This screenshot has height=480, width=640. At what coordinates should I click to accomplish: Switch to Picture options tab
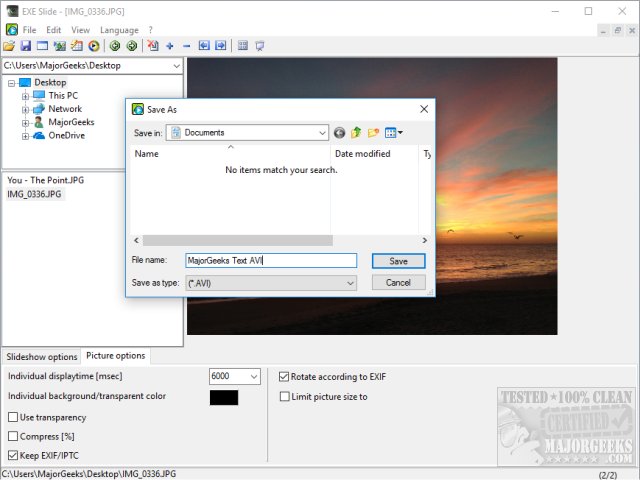point(116,356)
